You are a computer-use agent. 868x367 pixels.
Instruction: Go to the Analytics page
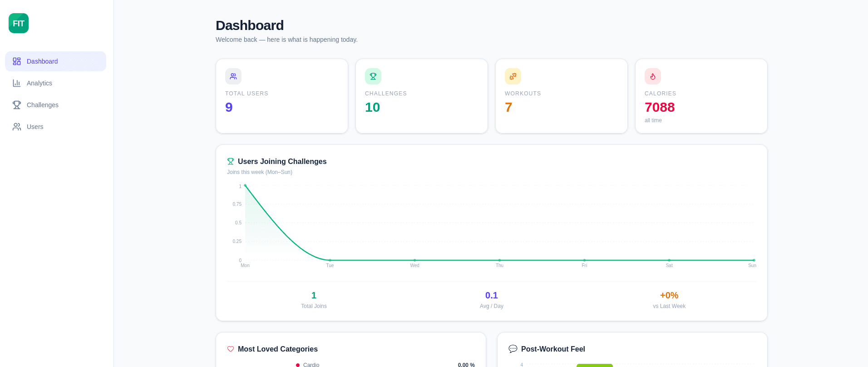pyautogui.click(x=55, y=83)
